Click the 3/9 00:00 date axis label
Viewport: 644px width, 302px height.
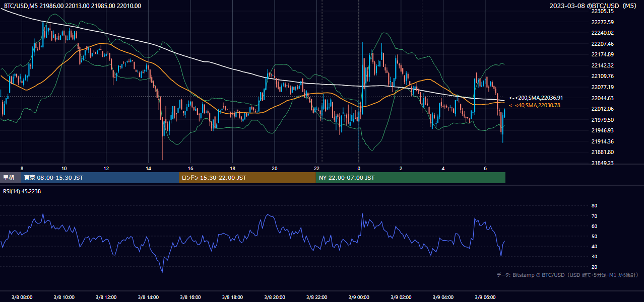tap(359, 297)
